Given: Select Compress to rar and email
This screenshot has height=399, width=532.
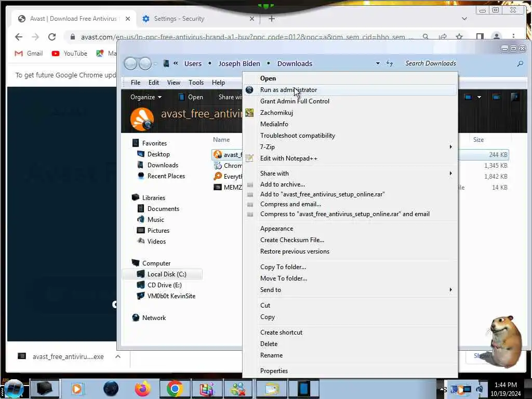Looking at the screenshot, I should pos(350,214).
